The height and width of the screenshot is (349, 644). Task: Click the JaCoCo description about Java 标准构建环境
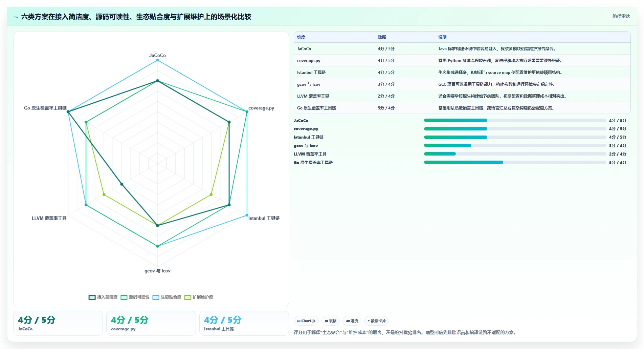point(497,49)
